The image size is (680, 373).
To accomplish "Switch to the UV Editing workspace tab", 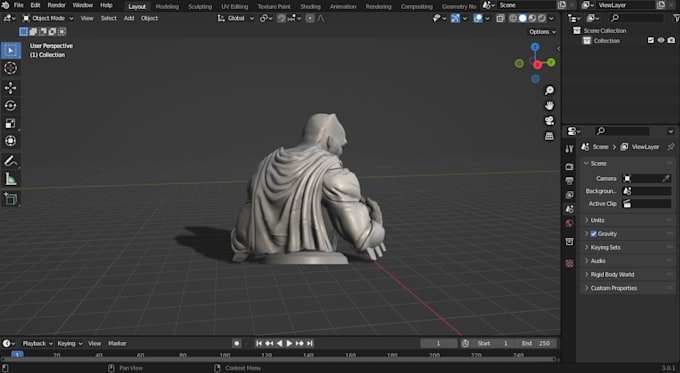I will (235, 7).
